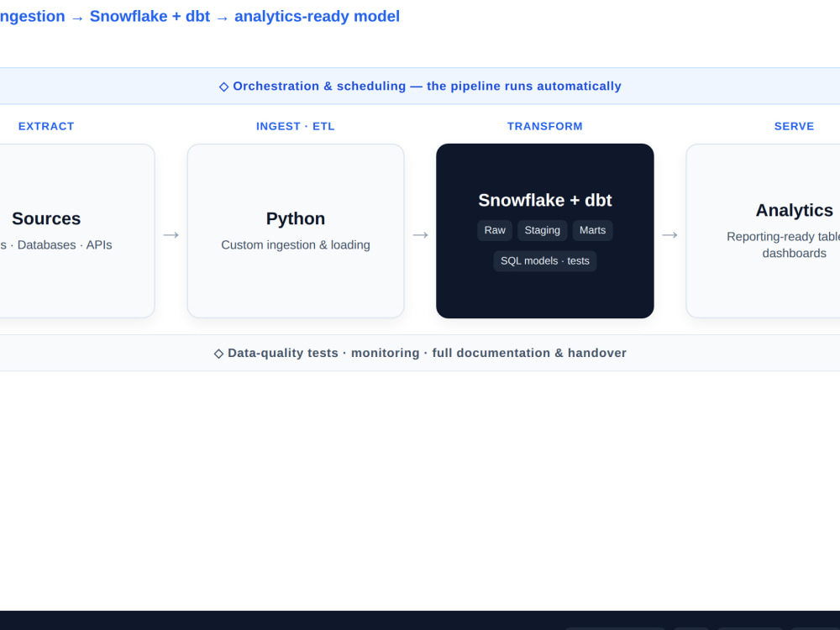Click the Analytics card heading

click(x=795, y=211)
